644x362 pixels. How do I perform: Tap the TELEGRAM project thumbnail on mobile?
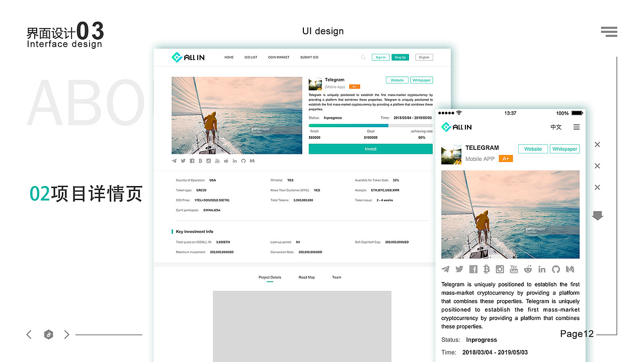[451, 154]
